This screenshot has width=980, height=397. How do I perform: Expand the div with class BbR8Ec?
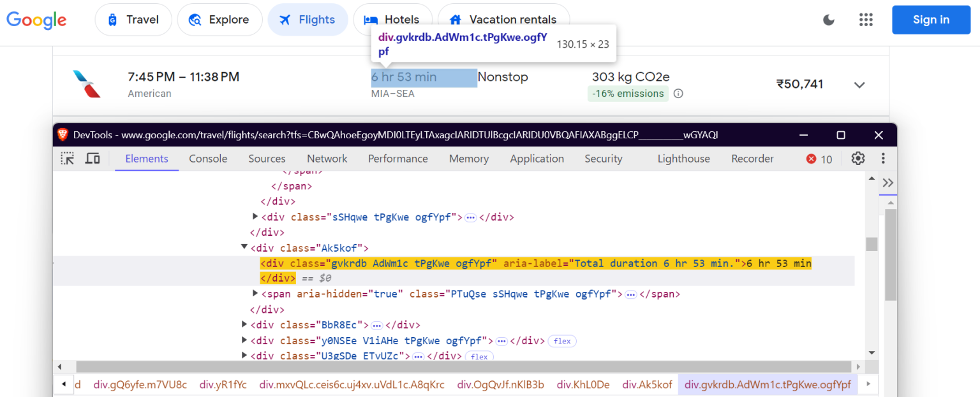244,324
